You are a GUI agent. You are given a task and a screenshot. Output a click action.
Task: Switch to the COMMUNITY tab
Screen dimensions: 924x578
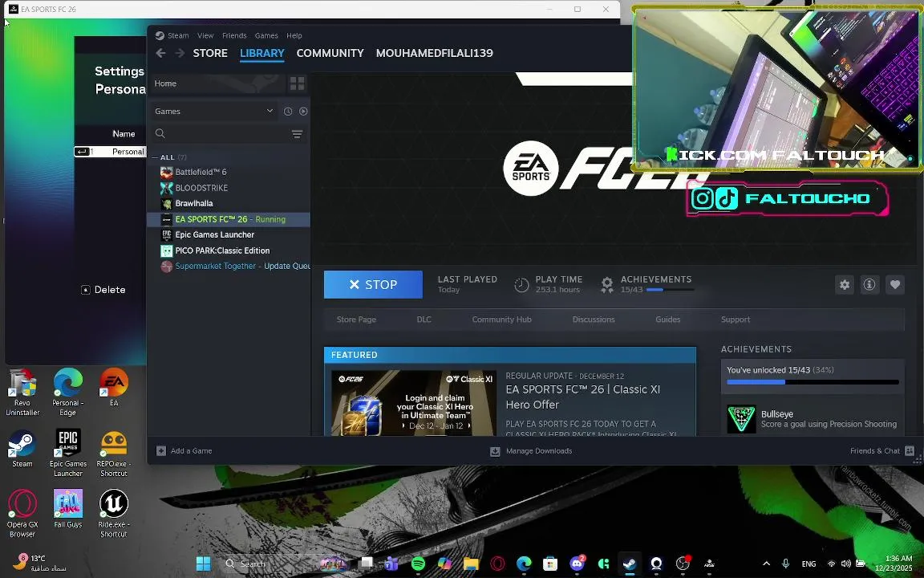tap(330, 53)
